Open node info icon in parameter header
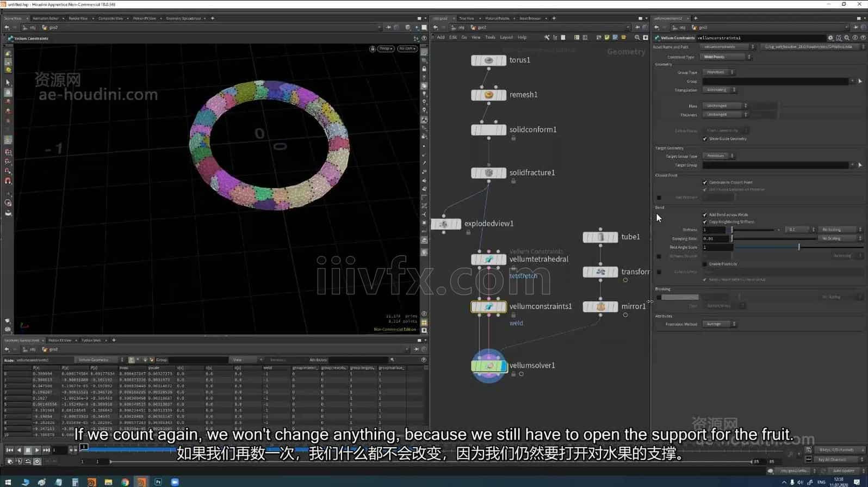 pyautogui.click(x=855, y=38)
